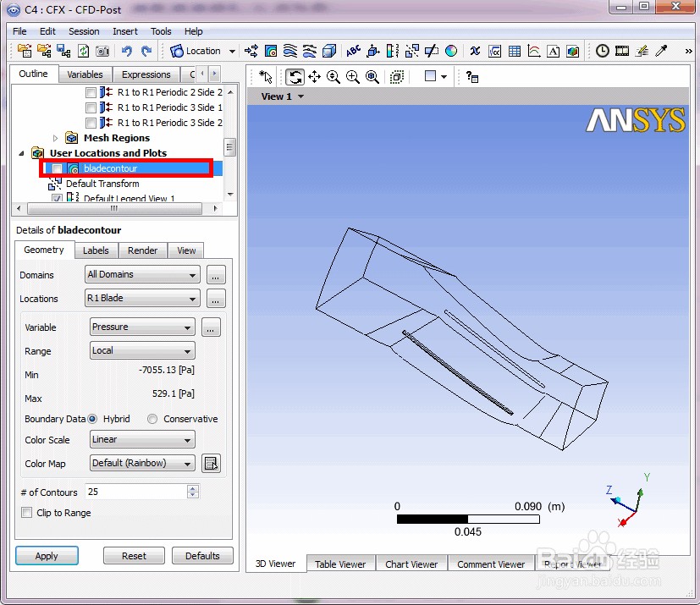Uncheck Default Legend View 1
This screenshot has width=700, height=605.
[57, 198]
